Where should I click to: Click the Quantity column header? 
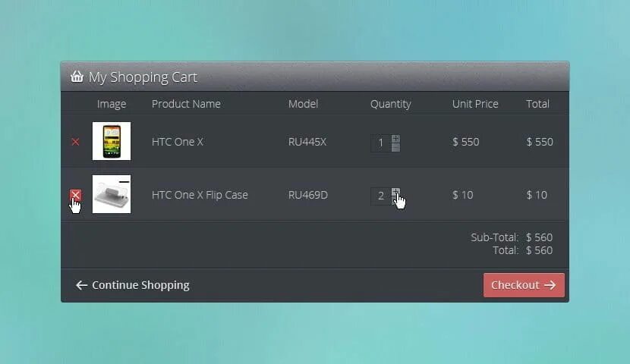coord(390,104)
